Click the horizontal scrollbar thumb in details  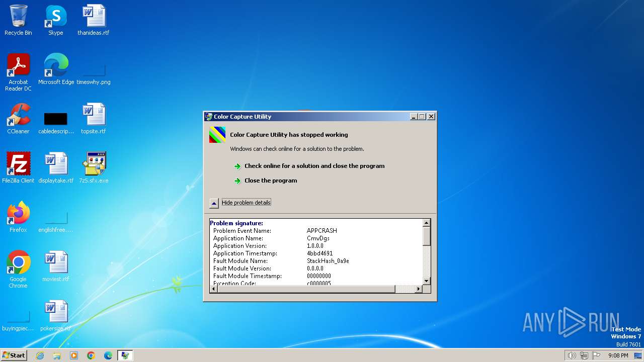pyautogui.click(x=306, y=289)
